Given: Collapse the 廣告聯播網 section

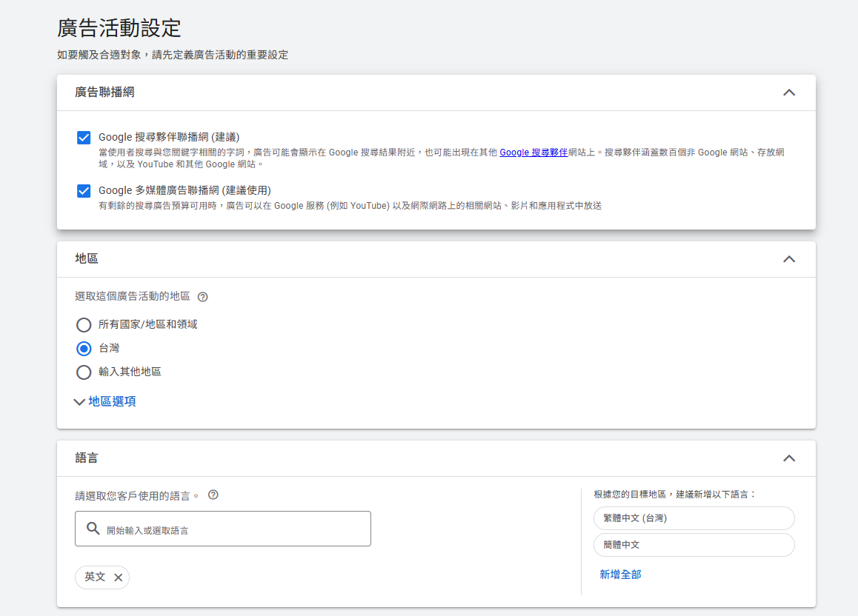Looking at the screenshot, I should (789, 93).
